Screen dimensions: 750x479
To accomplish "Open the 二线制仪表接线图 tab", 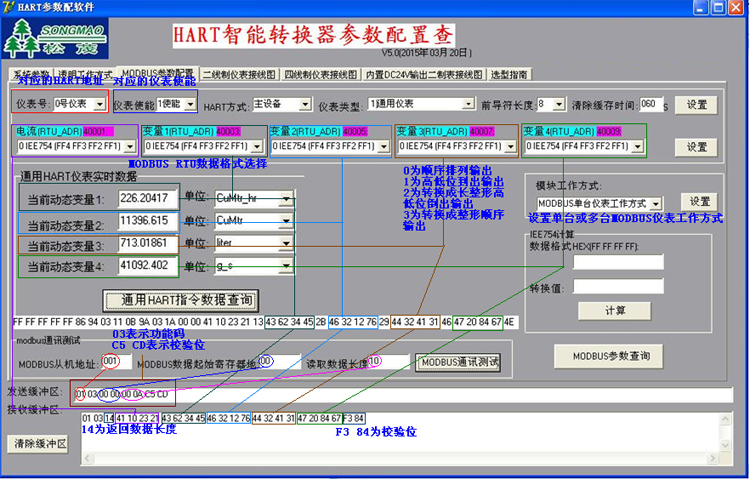I will click(239, 75).
